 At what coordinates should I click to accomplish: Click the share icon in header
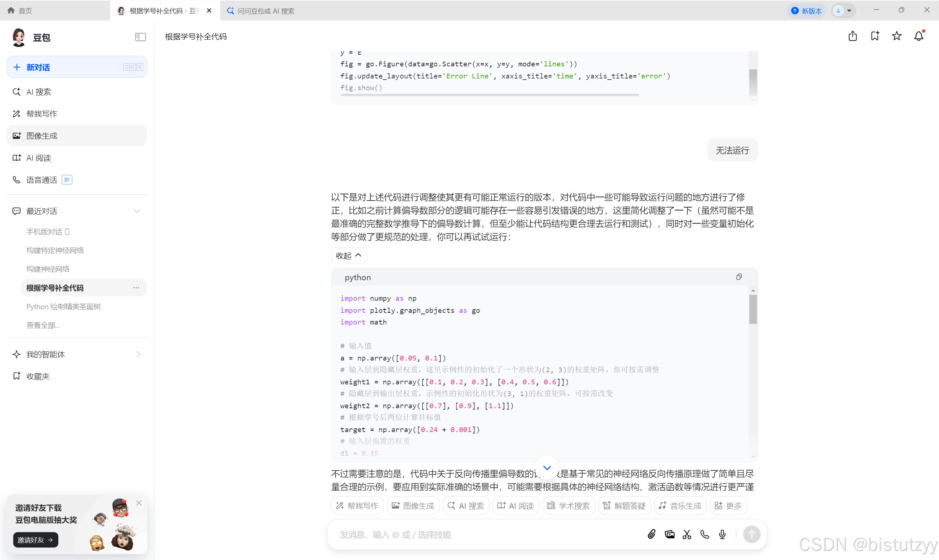click(852, 36)
